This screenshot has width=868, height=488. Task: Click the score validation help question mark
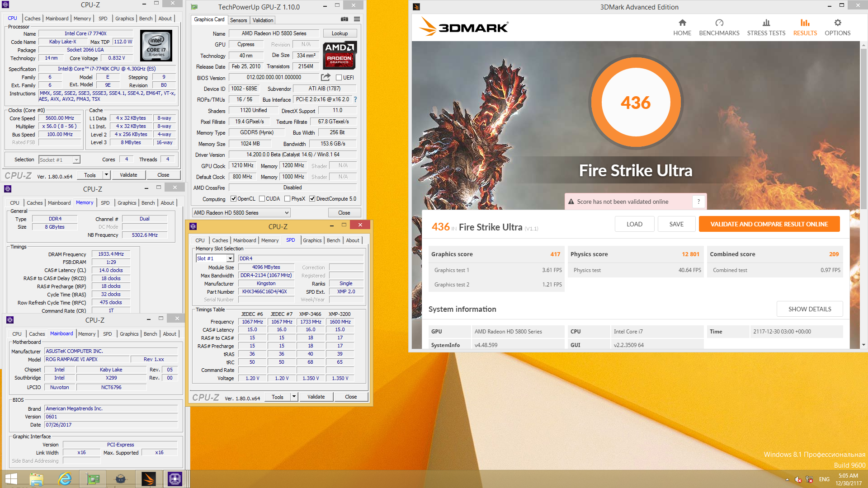698,202
